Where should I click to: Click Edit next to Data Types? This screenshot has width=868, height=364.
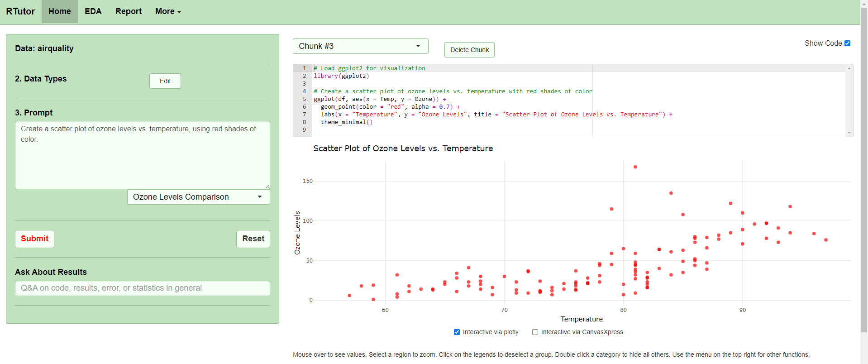point(165,81)
